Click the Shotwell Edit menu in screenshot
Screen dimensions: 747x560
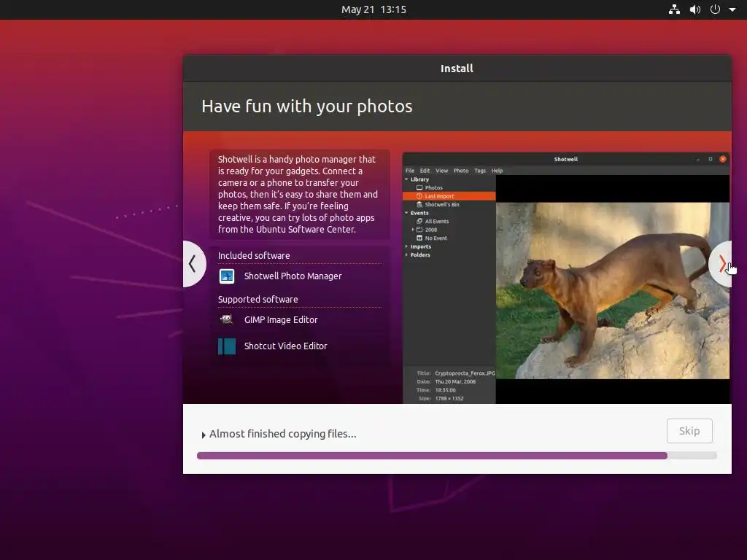425,171
